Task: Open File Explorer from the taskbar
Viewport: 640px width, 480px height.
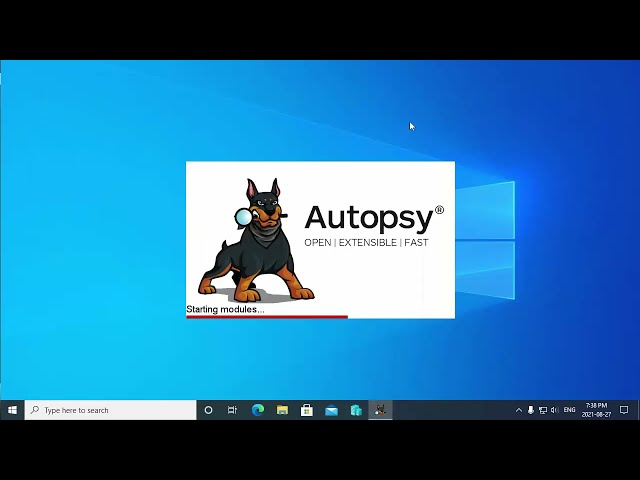Action: [282, 410]
